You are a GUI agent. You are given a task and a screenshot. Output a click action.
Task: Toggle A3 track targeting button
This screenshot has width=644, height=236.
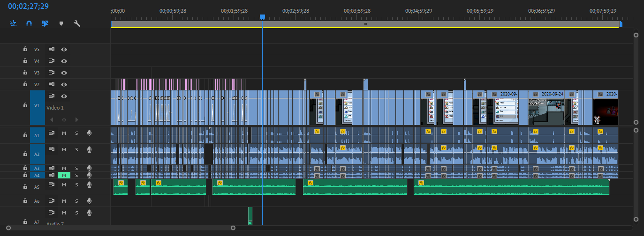[x=38, y=168]
